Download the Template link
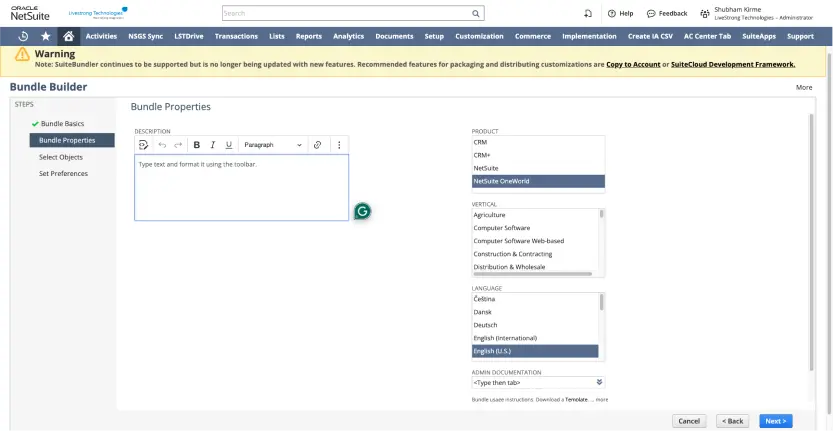Image resolution: width=833 pixels, height=431 pixels. click(x=576, y=399)
